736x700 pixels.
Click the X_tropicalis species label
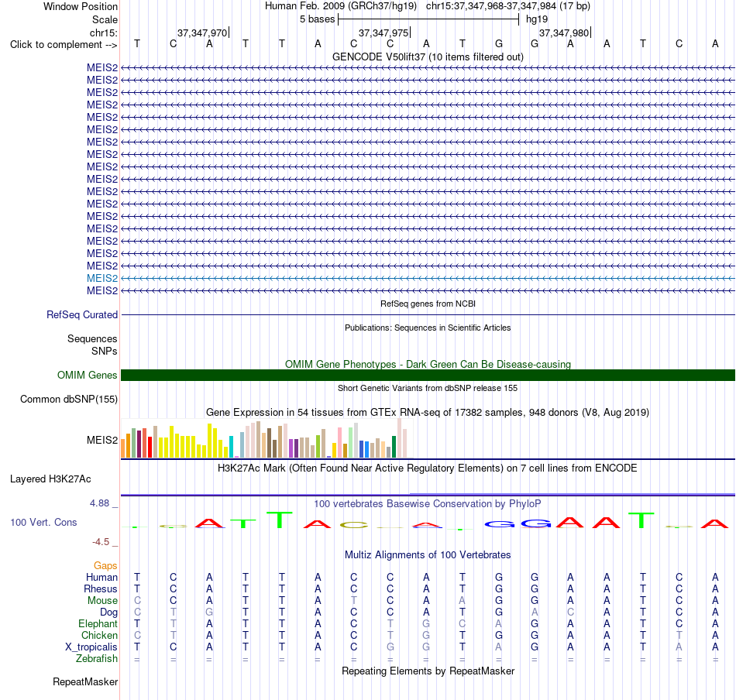tap(91, 647)
